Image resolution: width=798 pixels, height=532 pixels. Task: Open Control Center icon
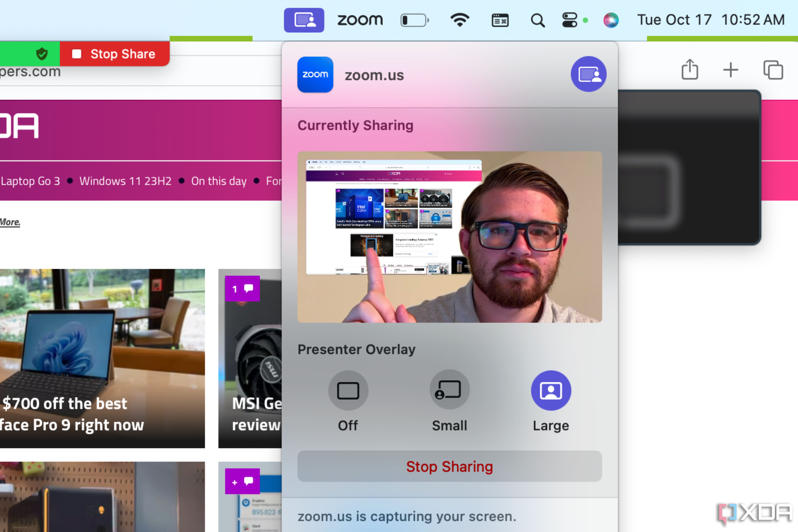coord(570,20)
